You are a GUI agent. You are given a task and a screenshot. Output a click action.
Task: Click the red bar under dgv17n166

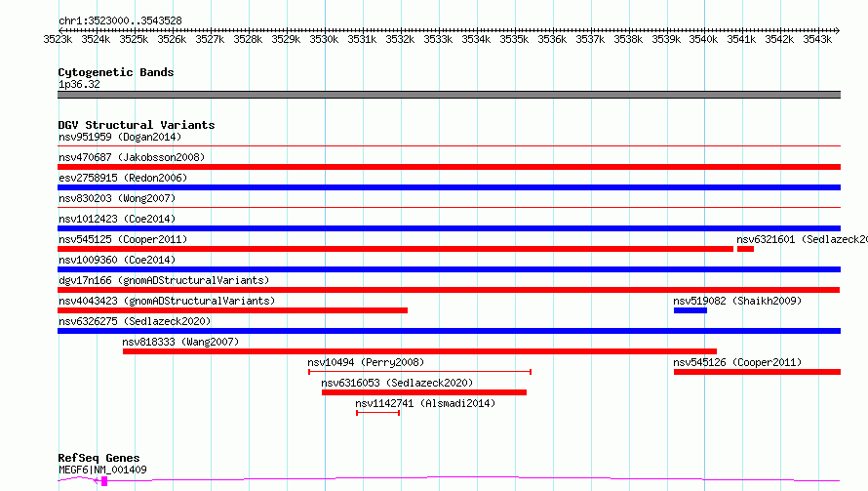click(x=449, y=290)
